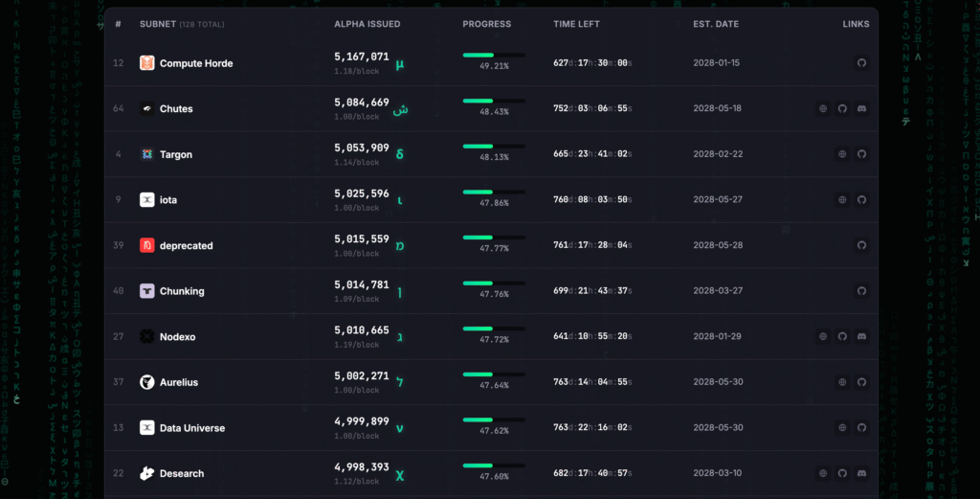
Task: Open the Compute Horde GitHub link
Action: [x=860, y=63]
